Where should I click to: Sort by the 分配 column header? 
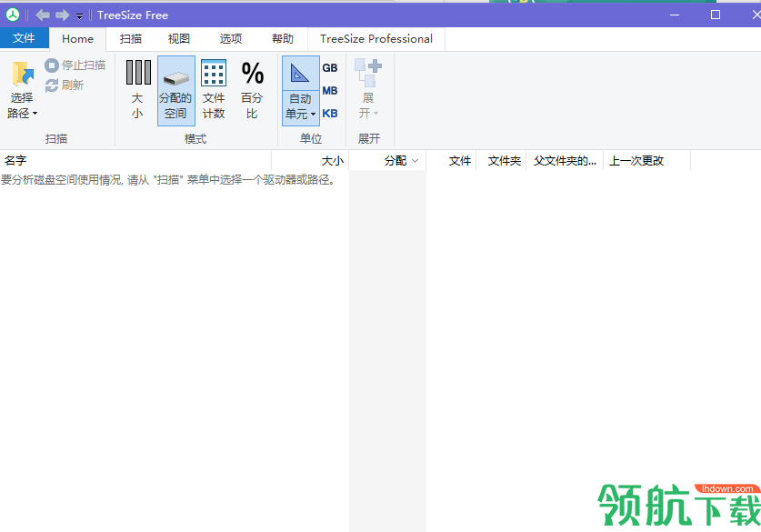click(387, 161)
